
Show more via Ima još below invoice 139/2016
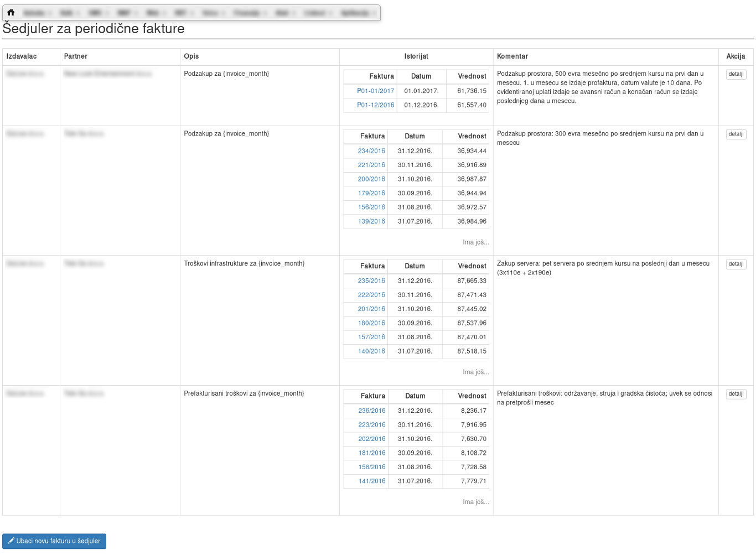[x=475, y=242]
